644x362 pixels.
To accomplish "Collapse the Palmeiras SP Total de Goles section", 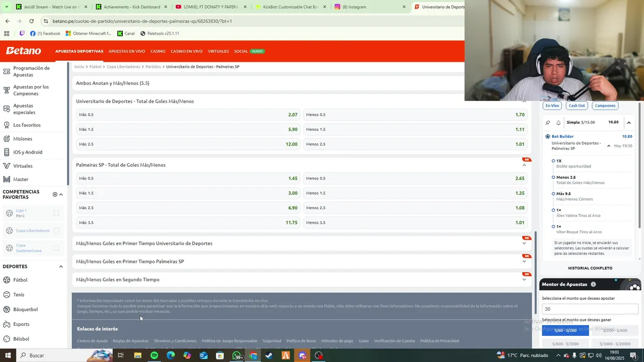I will [x=524, y=165].
